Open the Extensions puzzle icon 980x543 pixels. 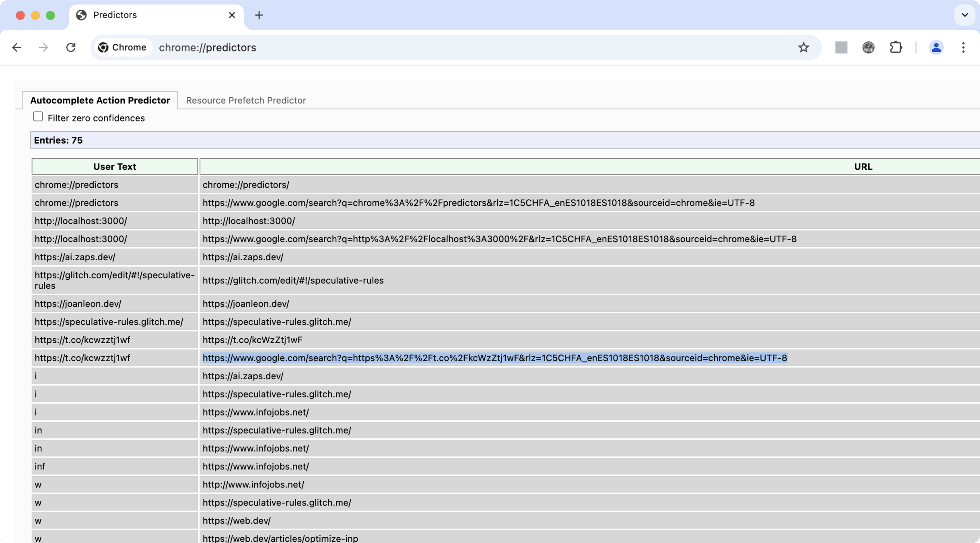click(896, 47)
